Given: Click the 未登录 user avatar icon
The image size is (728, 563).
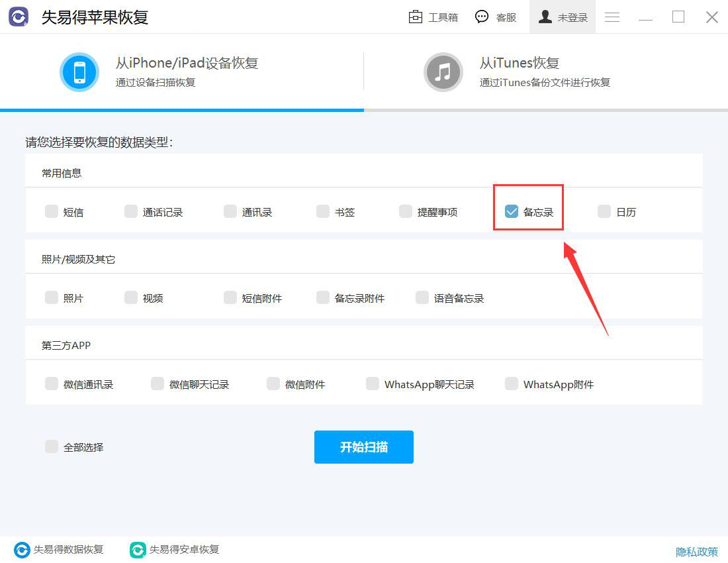Looking at the screenshot, I should (545, 17).
